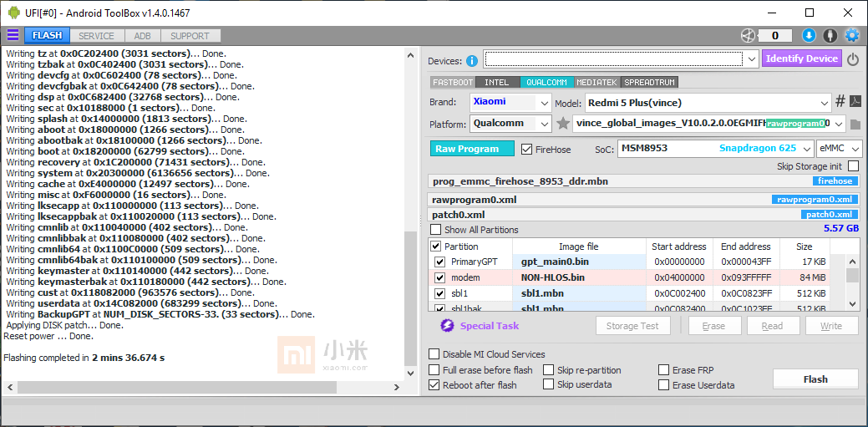
Task: Select the gpt_main0.bin image file cell
Action: point(579,262)
